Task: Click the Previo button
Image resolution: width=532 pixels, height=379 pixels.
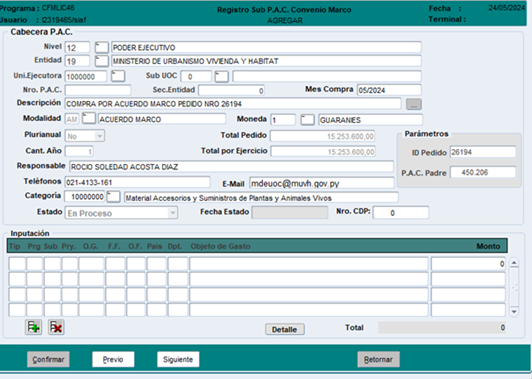Action: [113, 359]
